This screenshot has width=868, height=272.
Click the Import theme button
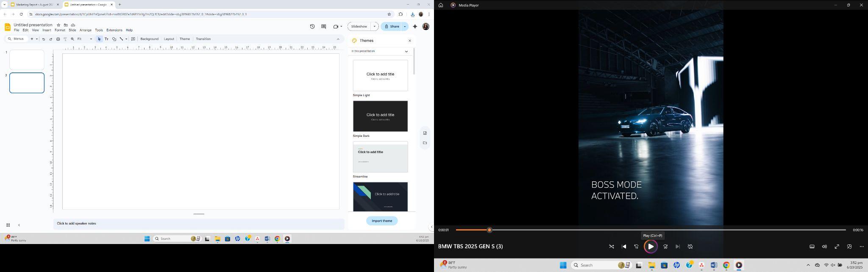click(382, 221)
